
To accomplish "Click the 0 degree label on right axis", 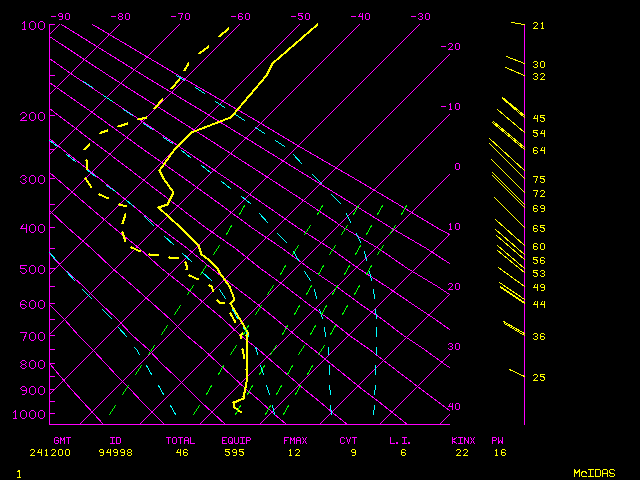I will click(456, 166).
